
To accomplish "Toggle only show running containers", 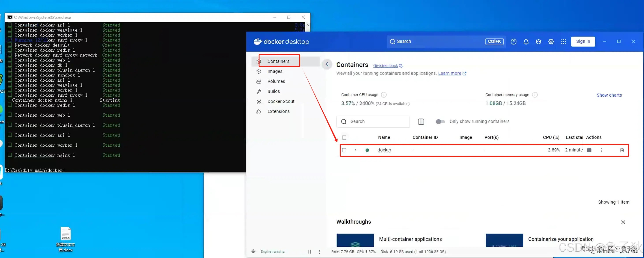I will coord(440,122).
